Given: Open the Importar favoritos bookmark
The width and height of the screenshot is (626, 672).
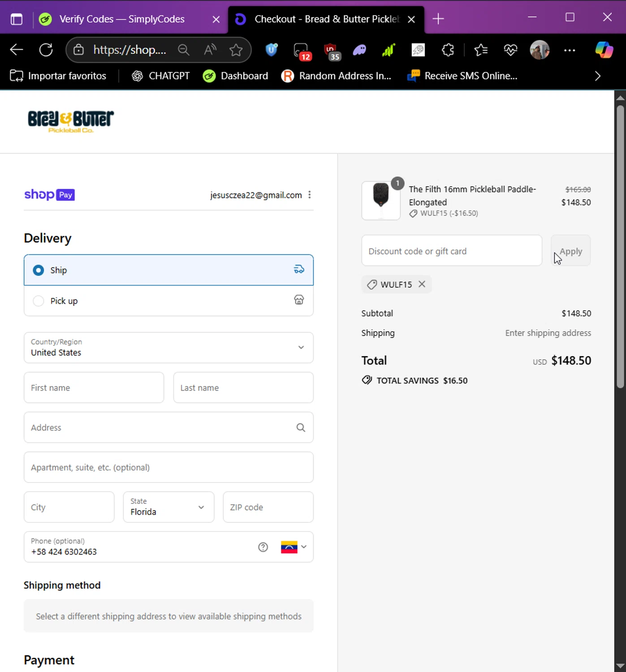Looking at the screenshot, I should [58, 76].
